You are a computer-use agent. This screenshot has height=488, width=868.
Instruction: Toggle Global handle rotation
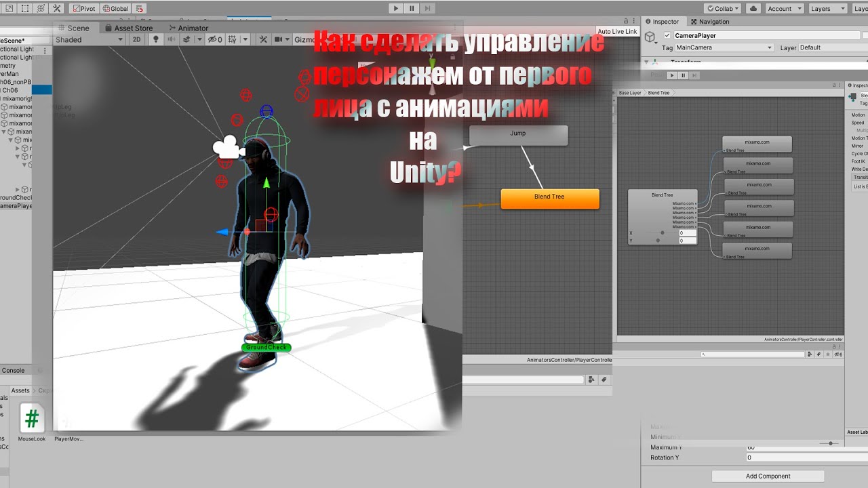tap(115, 9)
